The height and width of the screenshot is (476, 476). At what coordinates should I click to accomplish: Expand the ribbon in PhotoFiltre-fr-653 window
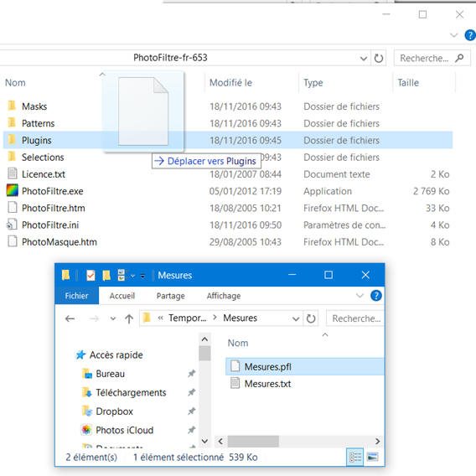[454, 35]
